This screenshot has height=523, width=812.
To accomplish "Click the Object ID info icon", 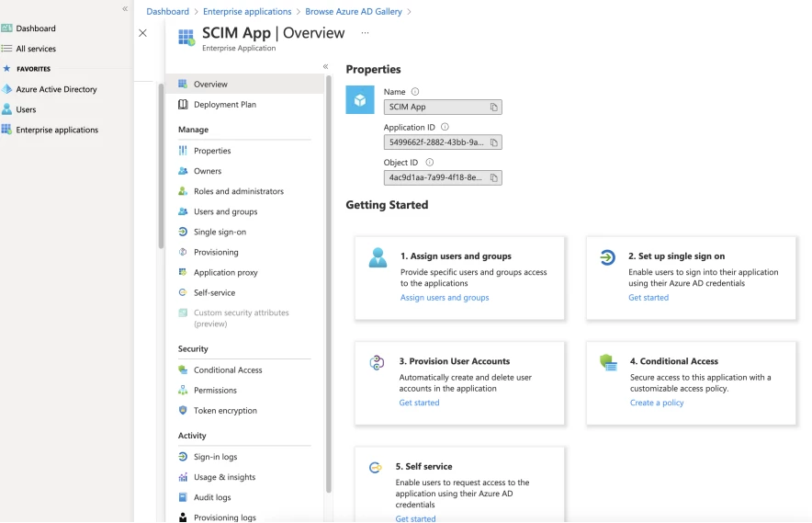I will point(429,163).
